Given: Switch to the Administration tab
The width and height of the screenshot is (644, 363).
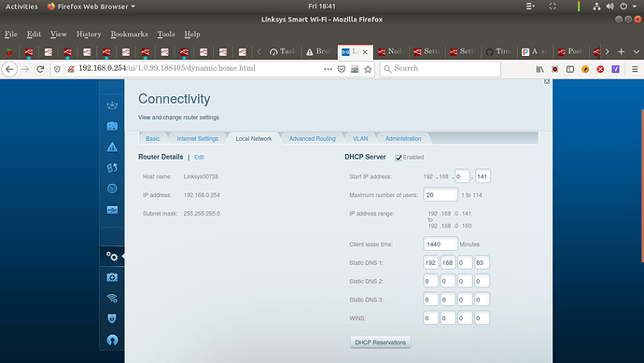Looking at the screenshot, I should (403, 139).
